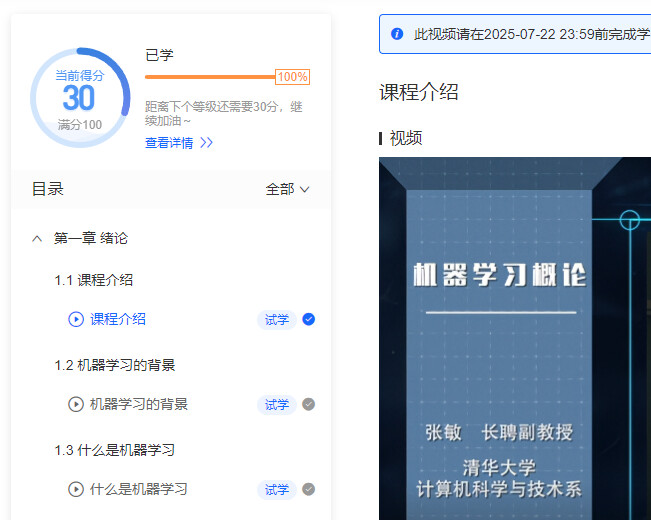Click the gray checkmark for 机器学习的背景
The image size is (651, 520).
308,404
